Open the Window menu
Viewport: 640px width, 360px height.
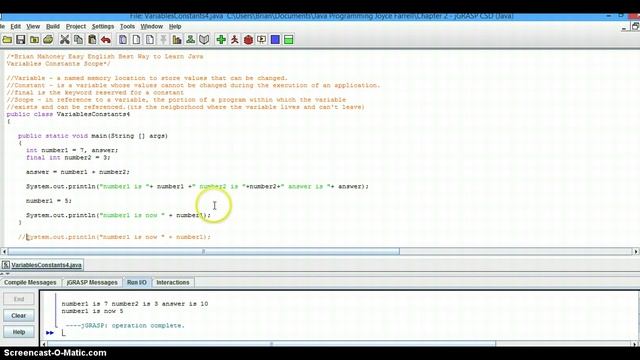tap(151, 27)
